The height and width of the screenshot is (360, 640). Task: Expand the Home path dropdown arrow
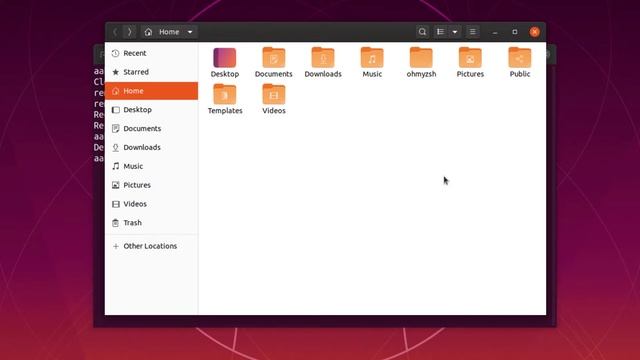pyautogui.click(x=190, y=32)
